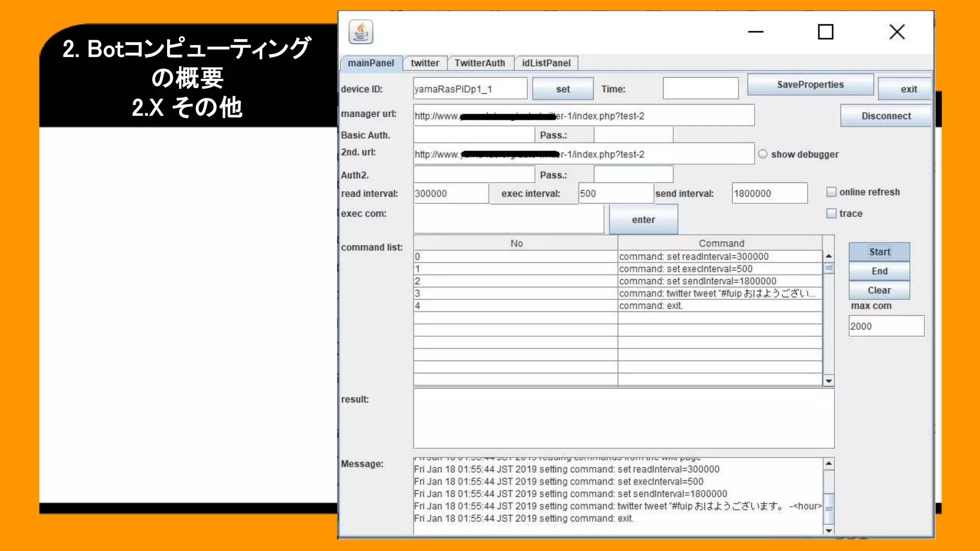This screenshot has width=980, height=551.
Task: Maximize the Java application window
Action: click(x=825, y=32)
